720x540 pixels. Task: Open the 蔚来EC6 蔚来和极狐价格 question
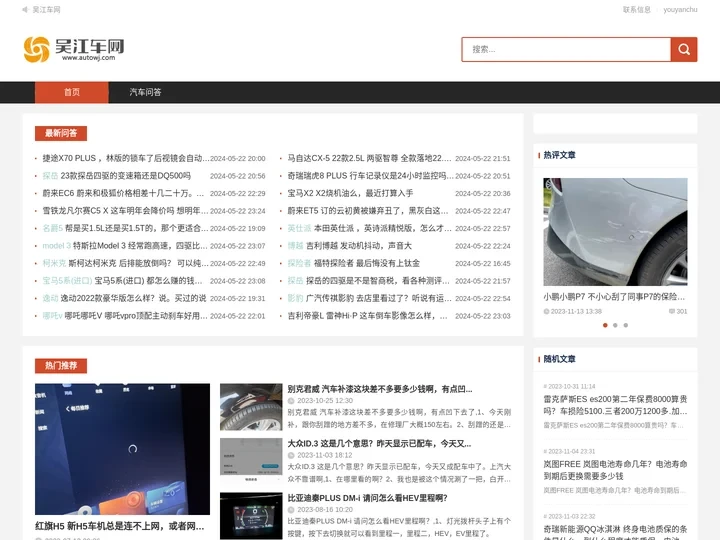click(x=123, y=193)
